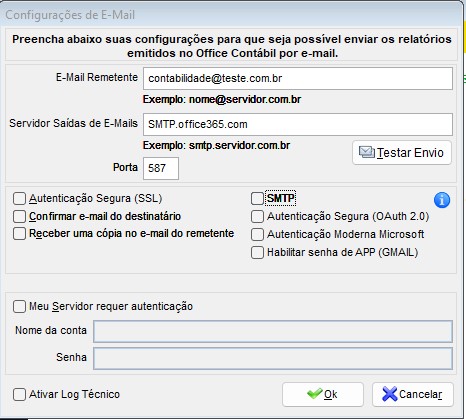Click the Cancelar button
Screen dimensions: 466x420
tap(413, 394)
